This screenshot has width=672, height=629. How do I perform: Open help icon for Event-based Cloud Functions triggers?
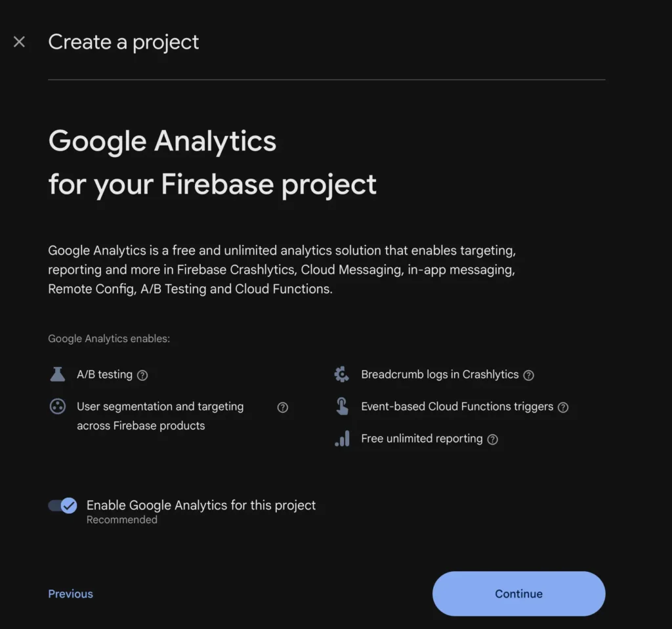click(563, 407)
